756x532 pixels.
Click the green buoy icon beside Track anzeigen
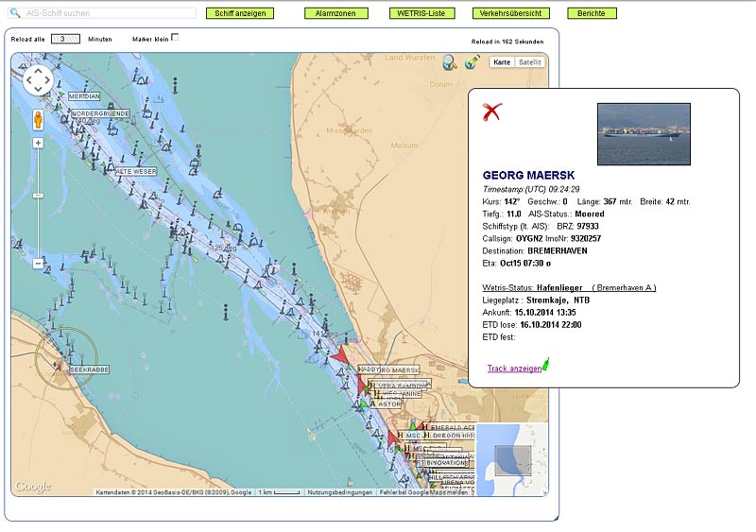(x=546, y=365)
